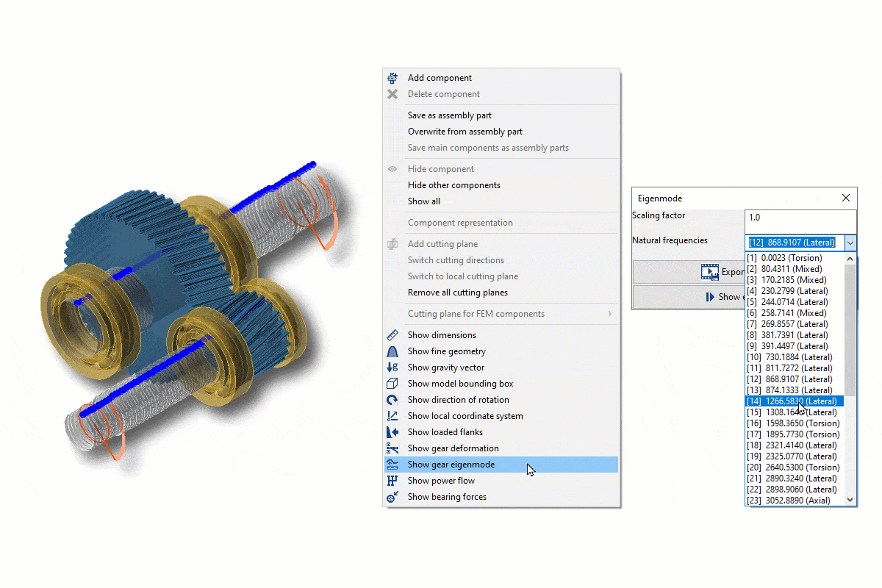Toggle Show gear eigenmode menu entry
This screenshot has height=588, width=882.
[451, 465]
